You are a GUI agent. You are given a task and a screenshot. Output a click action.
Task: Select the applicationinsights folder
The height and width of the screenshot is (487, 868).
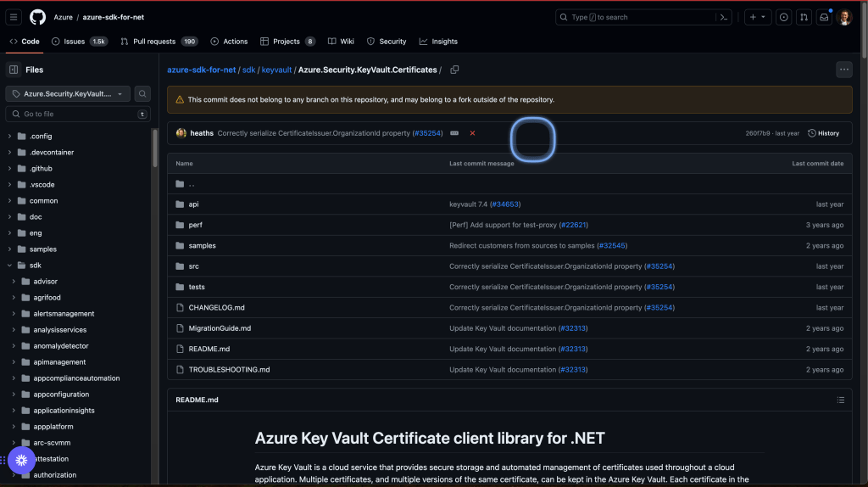click(x=64, y=411)
